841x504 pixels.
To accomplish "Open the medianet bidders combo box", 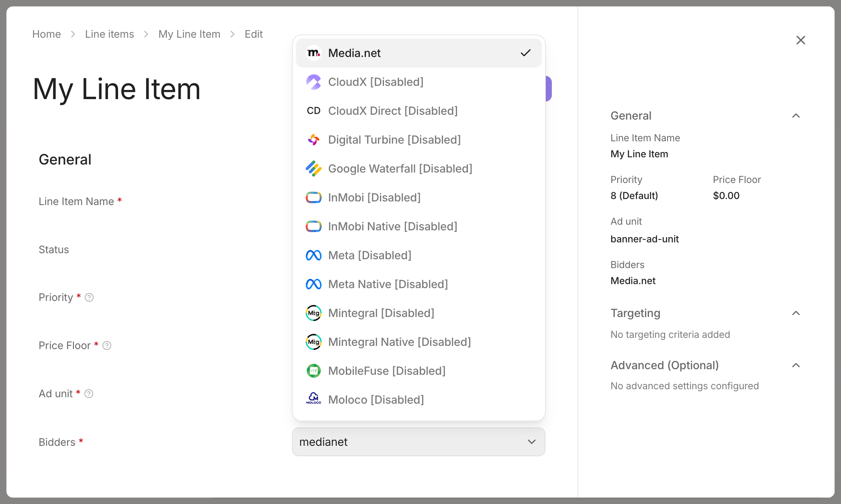I will point(418,442).
